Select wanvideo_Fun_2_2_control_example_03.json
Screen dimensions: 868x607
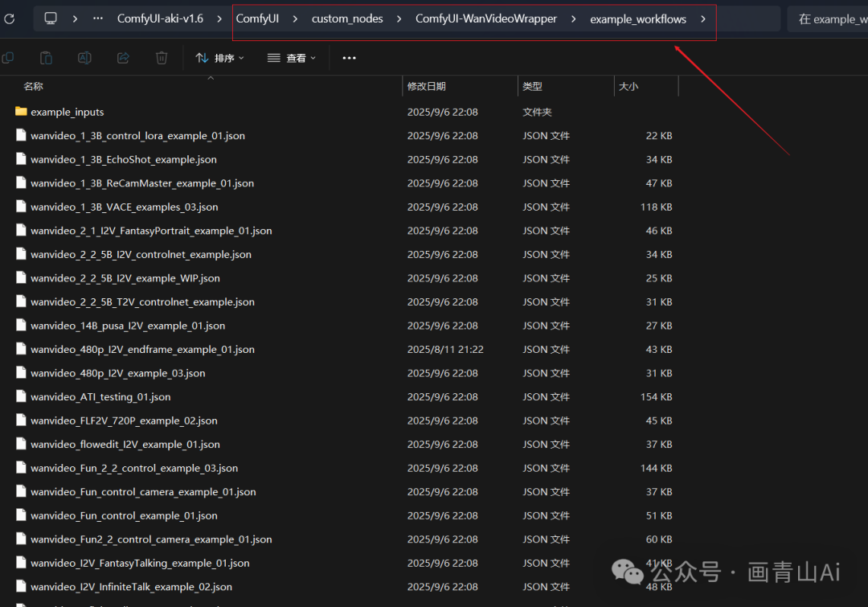[134, 469]
